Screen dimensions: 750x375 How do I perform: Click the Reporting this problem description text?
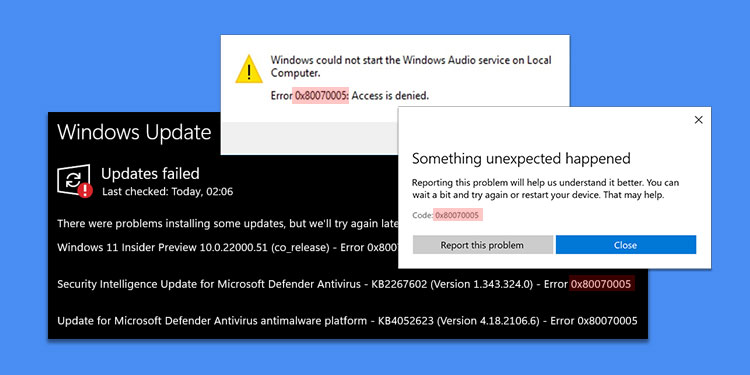pyautogui.click(x=545, y=189)
